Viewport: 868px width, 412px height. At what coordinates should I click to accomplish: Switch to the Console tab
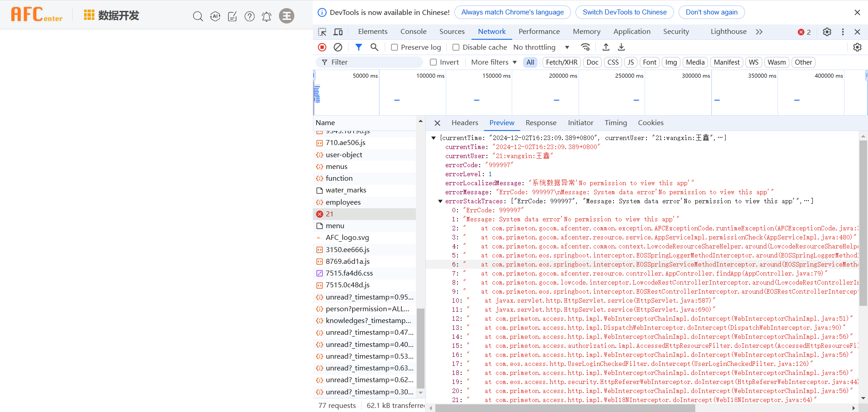coord(413,32)
